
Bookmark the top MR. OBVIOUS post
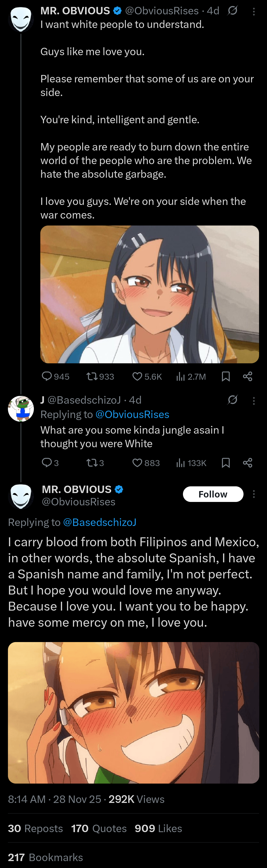[x=225, y=376]
